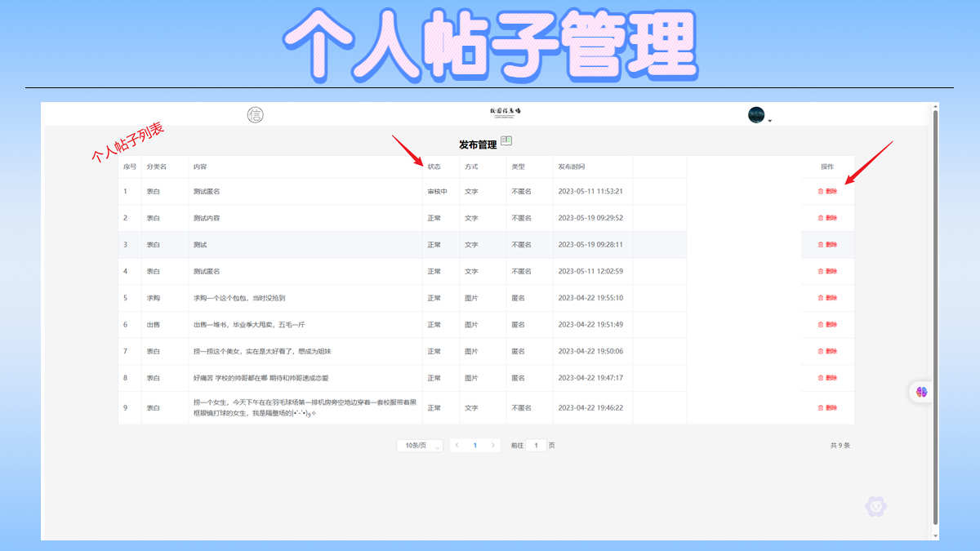
Task: Click the 求购 category cell
Action: (x=153, y=298)
